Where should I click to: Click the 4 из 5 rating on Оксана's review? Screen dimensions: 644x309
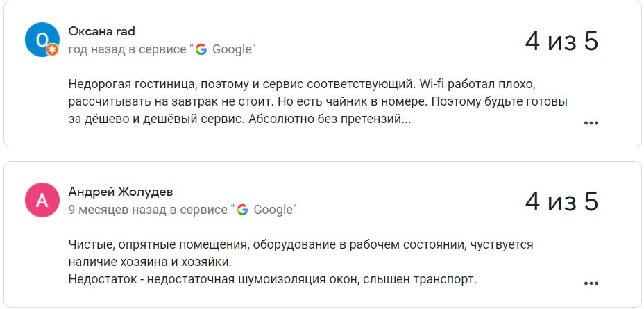(561, 42)
